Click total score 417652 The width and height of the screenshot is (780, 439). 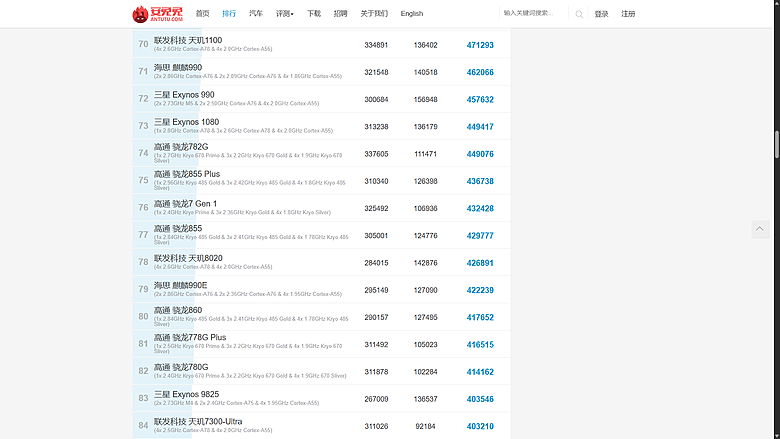pos(480,318)
